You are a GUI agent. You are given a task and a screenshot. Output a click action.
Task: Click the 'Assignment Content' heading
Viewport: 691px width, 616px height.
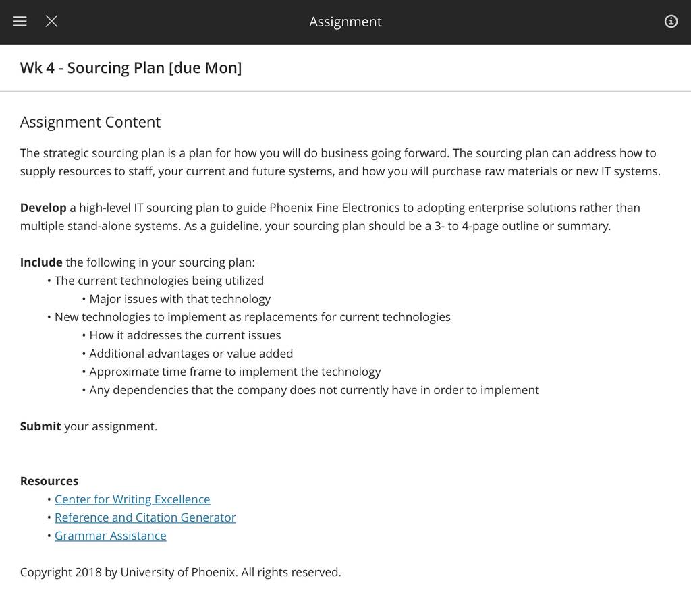(x=90, y=122)
